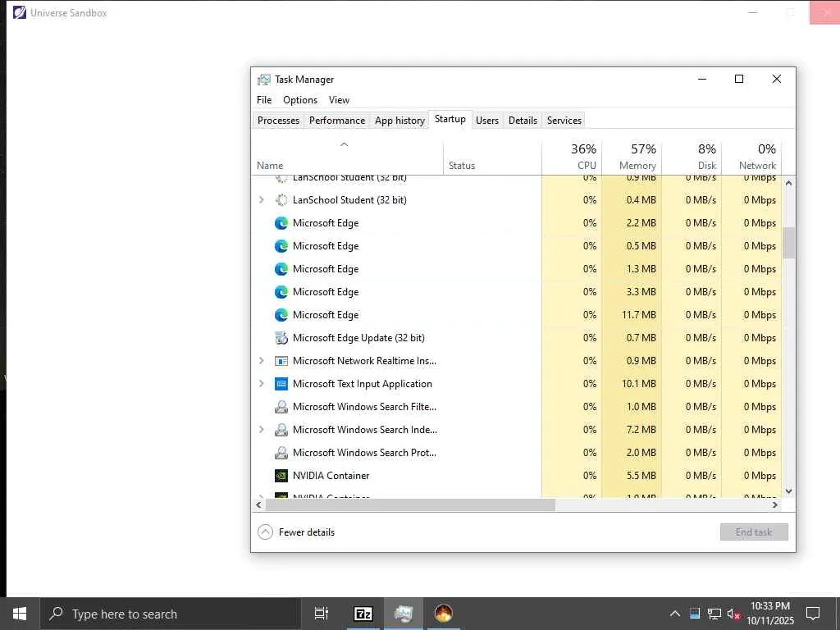The height and width of the screenshot is (630, 840).
Task: Click the LanSchool Student (32 bit) expandable row icon
Action: coord(281,200)
